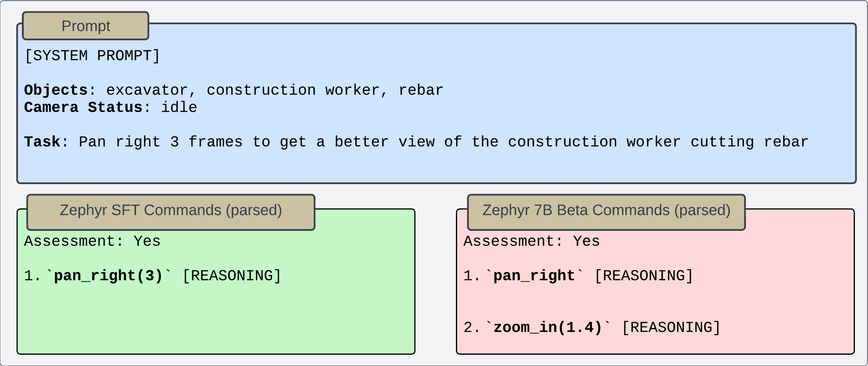Click the phrase "Pan right 3 frames" in the task
The image size is (868, 366).
click(160, 142)
